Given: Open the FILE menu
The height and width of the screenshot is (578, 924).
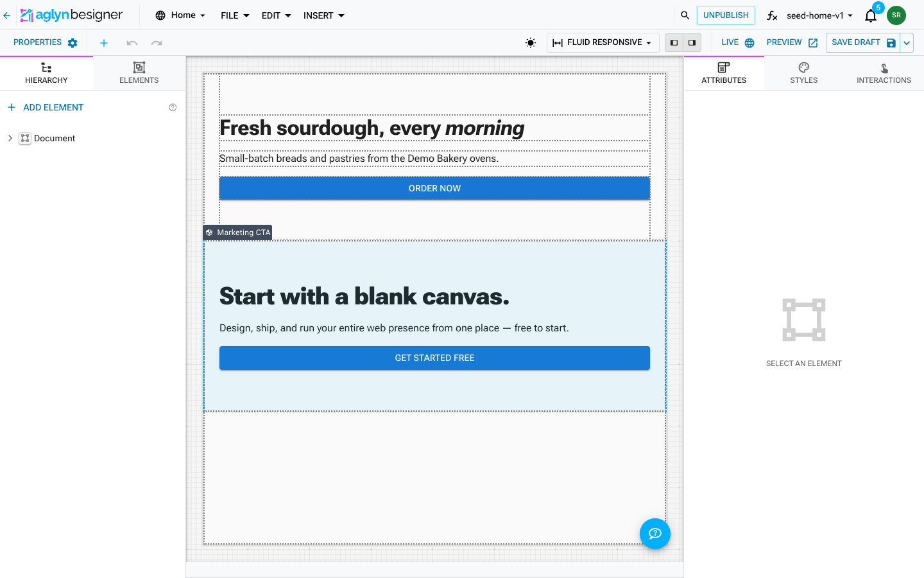Looking at the screenshot, I should click(x=235, y=15).
